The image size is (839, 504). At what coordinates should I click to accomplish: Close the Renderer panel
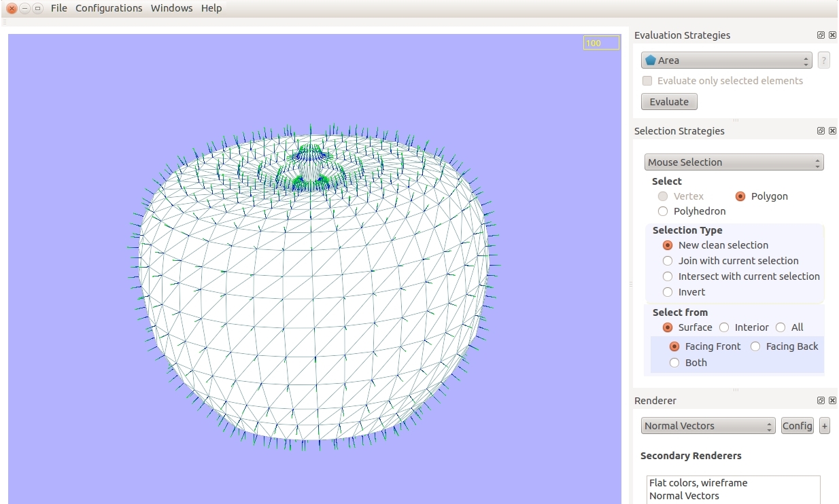(x=832, y=401)
